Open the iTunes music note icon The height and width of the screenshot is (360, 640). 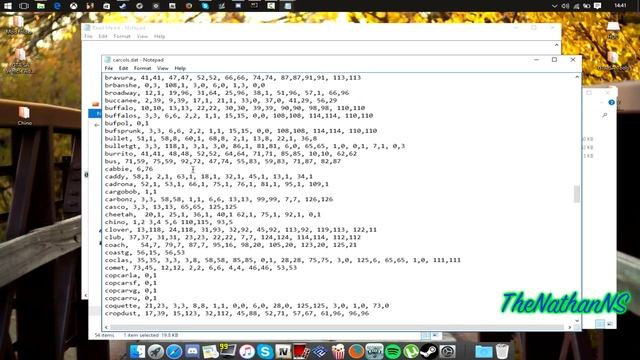[x=247, y=351]
